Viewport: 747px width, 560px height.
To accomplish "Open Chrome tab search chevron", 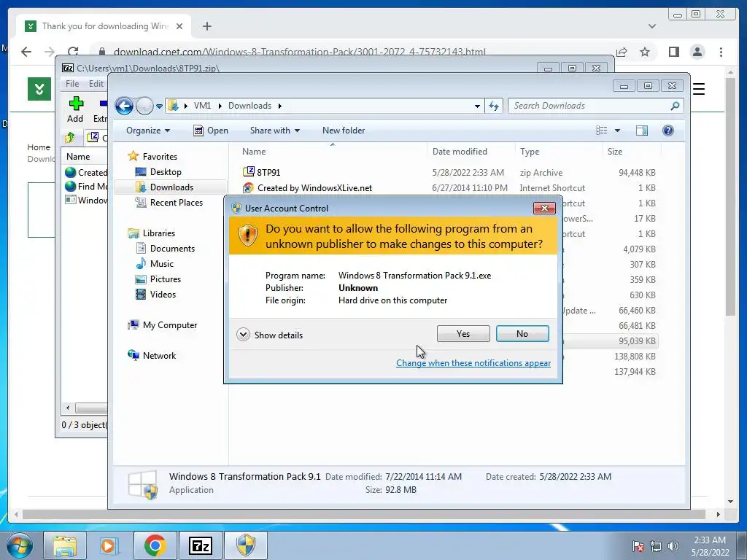I will pyautogui.click(x=651, y=26).
